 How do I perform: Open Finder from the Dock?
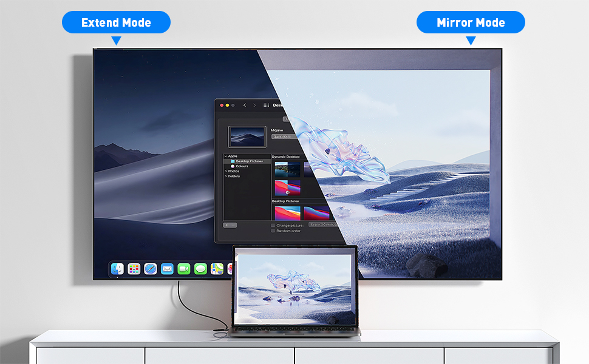point(118,269)
